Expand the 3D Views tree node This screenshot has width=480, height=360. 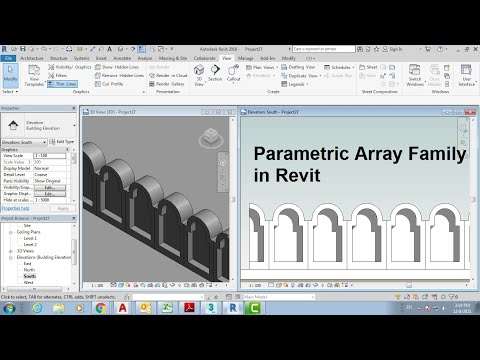(11, 251)
